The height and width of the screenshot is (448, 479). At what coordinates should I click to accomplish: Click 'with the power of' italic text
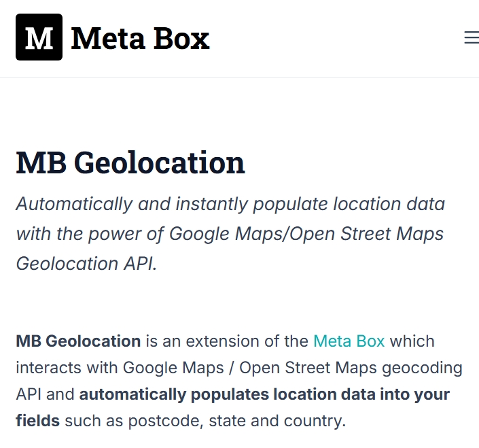(x=90, y=234)
